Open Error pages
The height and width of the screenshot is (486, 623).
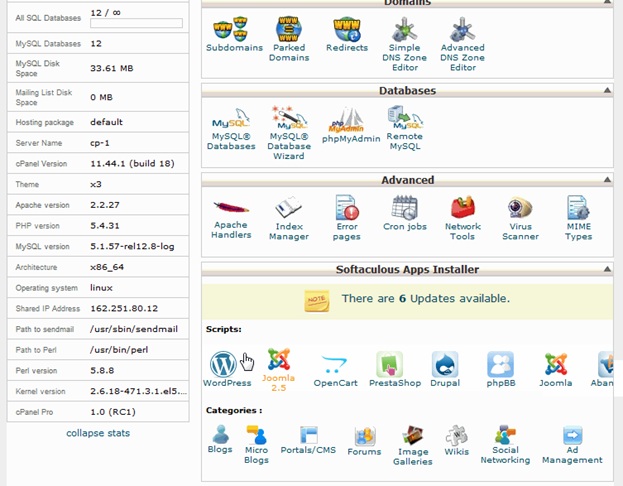[x=347, y=218]
